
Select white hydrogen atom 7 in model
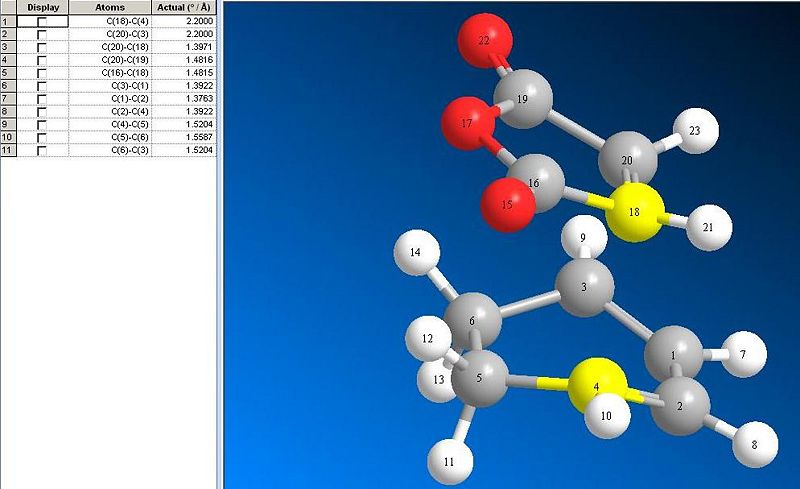(x=743, y=354)
